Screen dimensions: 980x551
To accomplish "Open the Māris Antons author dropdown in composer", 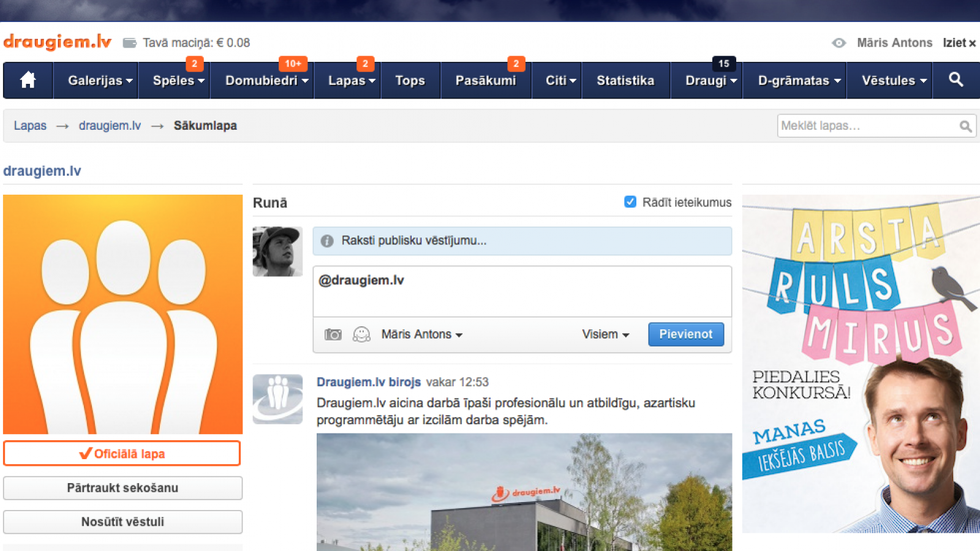I will pos(421,334).
